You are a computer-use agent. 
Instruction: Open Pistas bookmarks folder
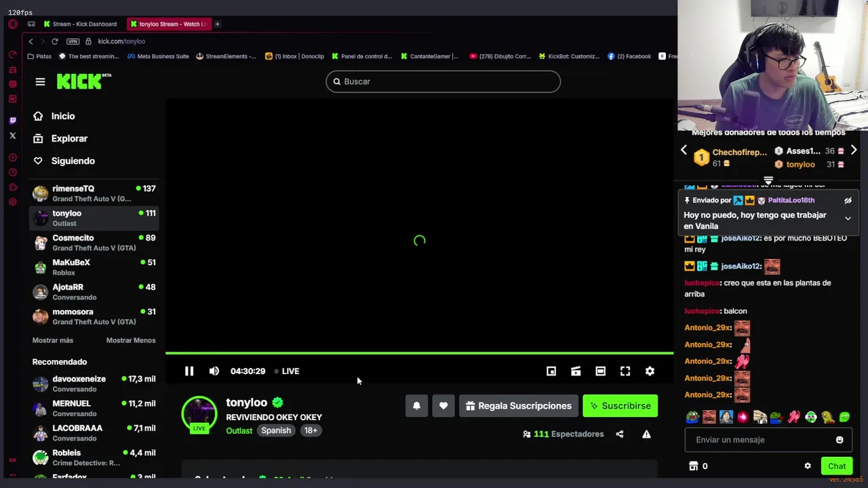pos(39,56)
